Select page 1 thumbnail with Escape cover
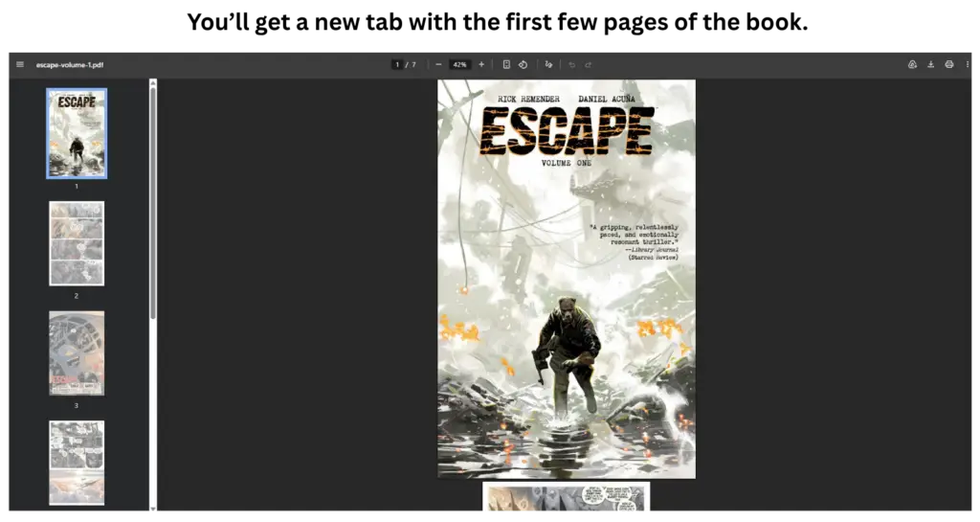The height and width of the screenshot is (522, 980). click(77, 133)
